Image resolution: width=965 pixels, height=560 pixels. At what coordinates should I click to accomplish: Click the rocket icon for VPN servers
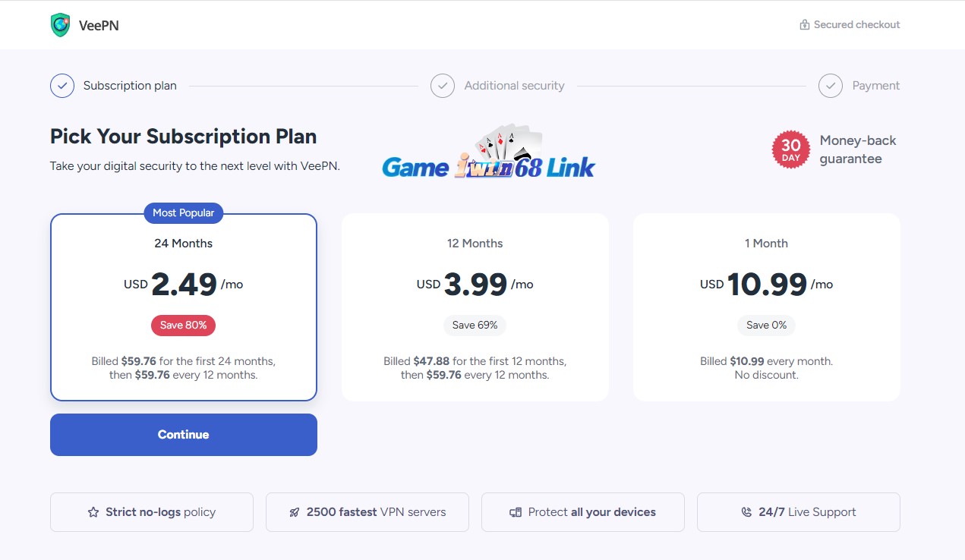click(x=295, y=512)
